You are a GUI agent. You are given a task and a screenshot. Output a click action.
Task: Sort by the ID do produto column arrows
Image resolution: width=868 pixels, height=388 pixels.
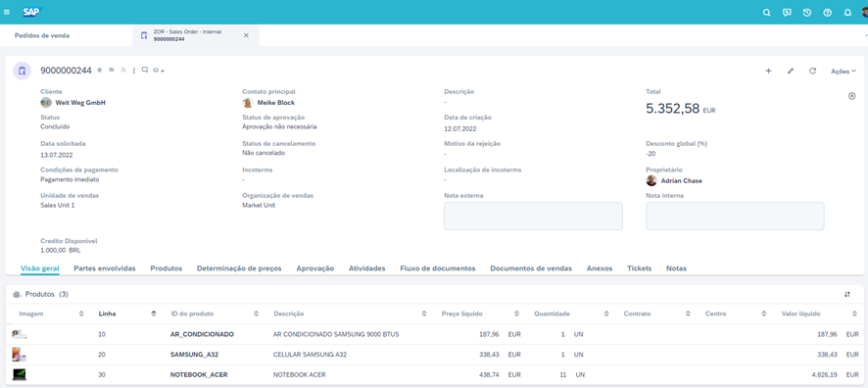[257, 314]
